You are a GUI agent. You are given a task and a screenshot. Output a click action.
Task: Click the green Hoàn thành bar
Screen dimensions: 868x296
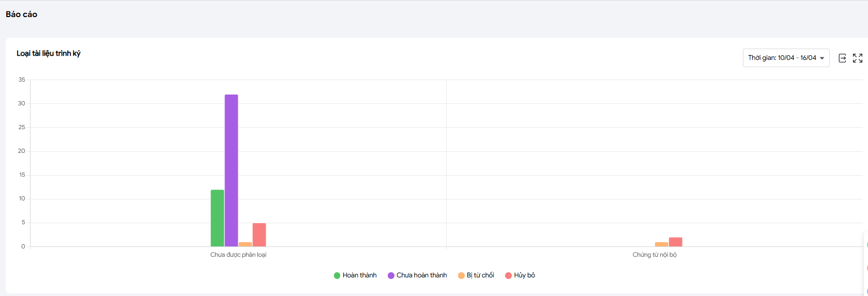pyautogui.click(x=217, y=218)
